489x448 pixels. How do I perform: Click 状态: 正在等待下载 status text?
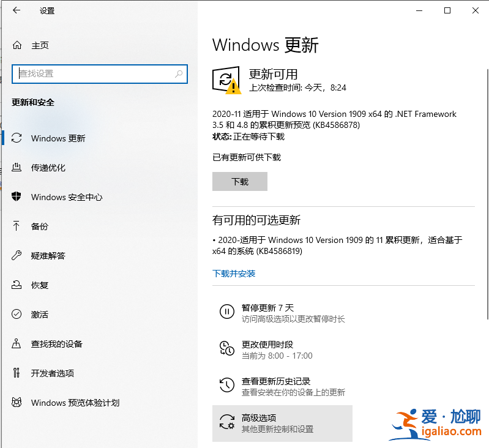pos(248,136)
